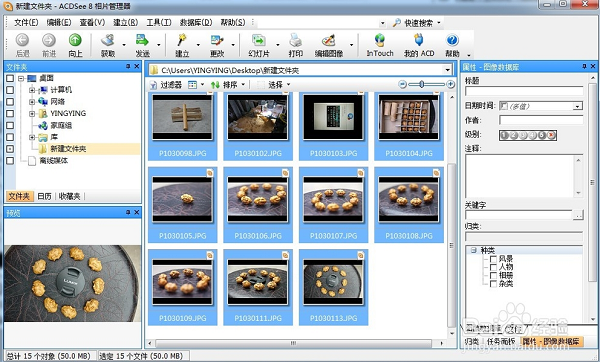
Task: Open the folder path dropdown arrow
Action: click(447, 70)
